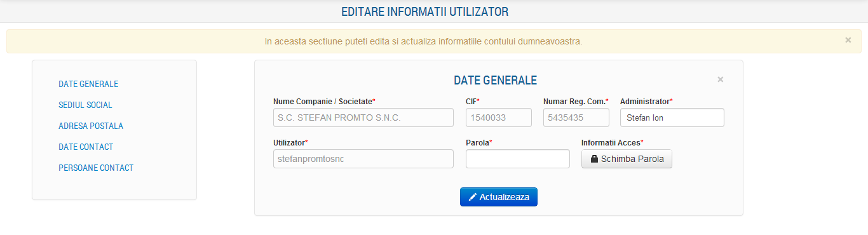The width and height of the screenshot is (868, 235).
Task: Open the Date Contact section
Action: coord(86,147)
